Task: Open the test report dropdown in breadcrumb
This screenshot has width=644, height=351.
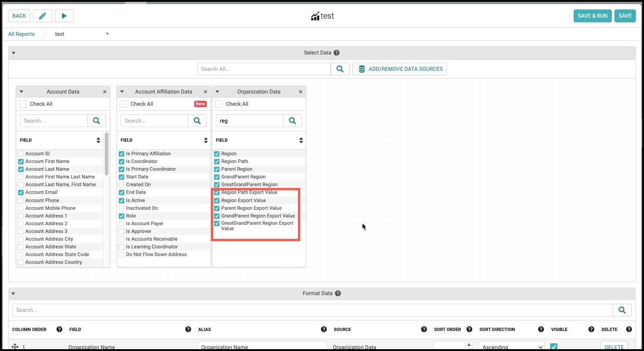Action: [107, 34]
